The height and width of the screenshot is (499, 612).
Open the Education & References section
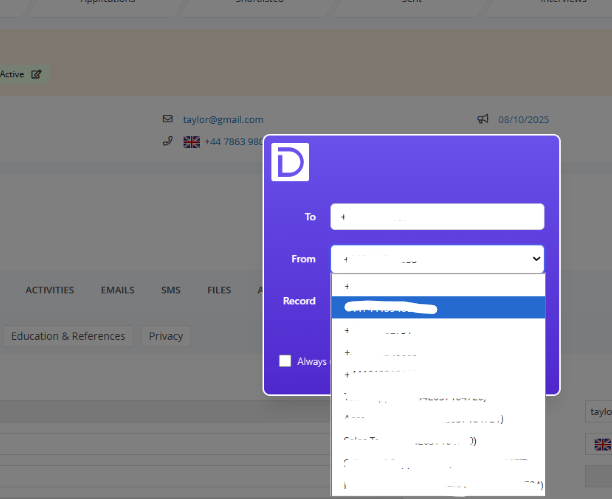click(68, 336)
